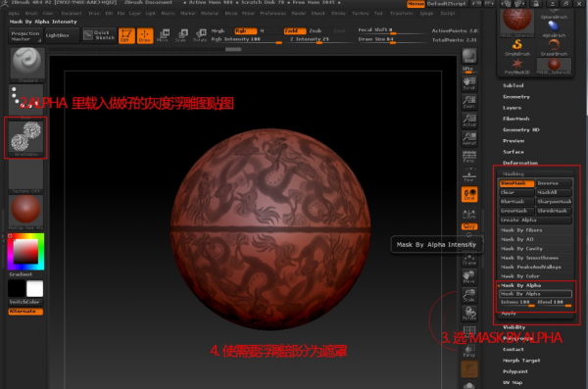
Task: Open the MatCap Red Wax material
Action: point(25,212)
